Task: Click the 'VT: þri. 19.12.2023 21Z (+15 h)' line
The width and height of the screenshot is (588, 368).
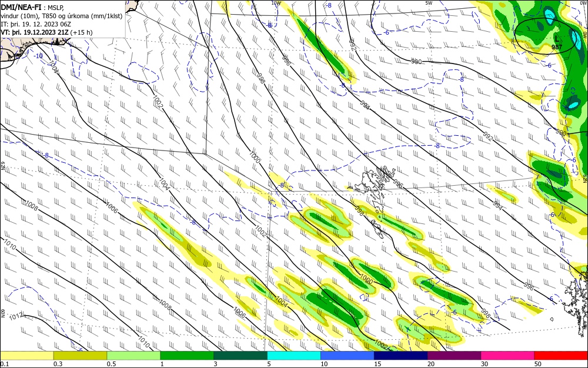Action: (46, 32)
